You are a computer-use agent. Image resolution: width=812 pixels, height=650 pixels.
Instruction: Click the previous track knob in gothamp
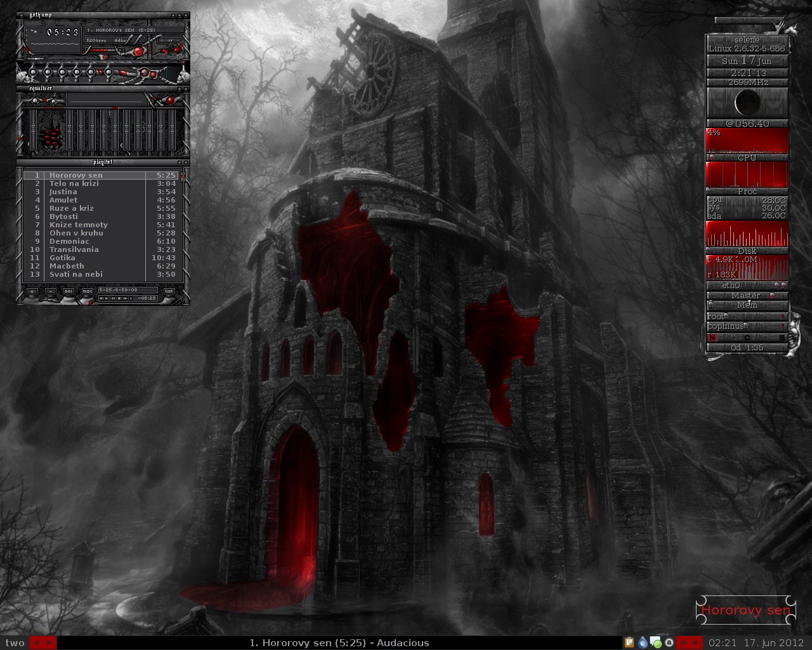[x=33, y=72]
